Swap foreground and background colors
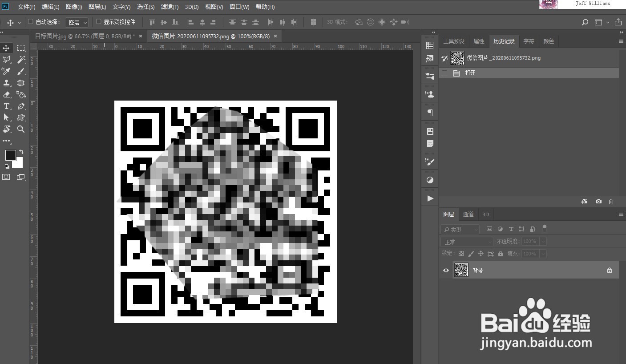 pyautogui.click(x=21, y=152)
